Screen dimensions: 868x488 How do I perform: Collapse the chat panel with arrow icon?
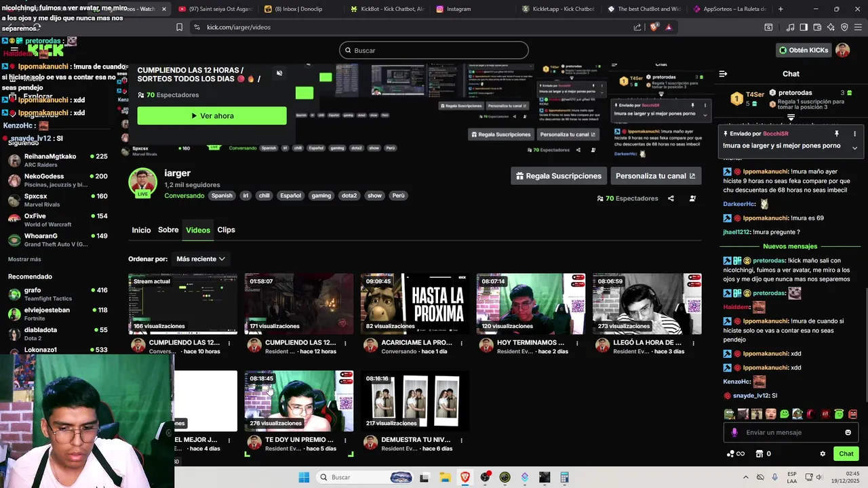(x=723, y=74)
